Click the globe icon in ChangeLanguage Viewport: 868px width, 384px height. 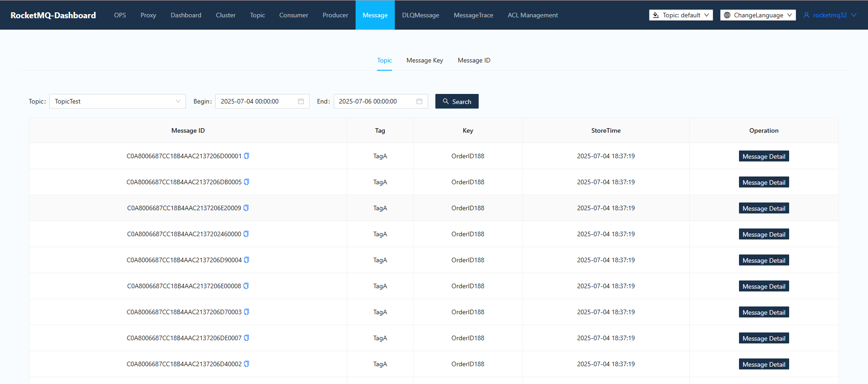(x=727, y=15)
